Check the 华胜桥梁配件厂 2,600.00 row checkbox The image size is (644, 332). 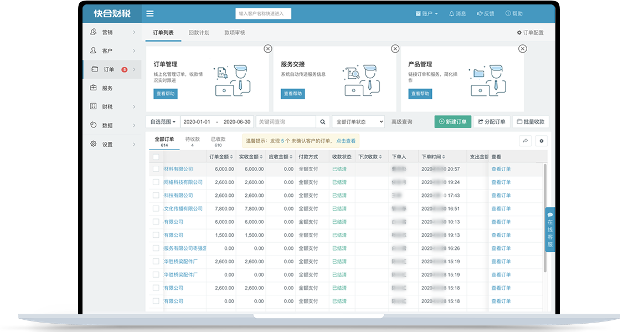click(x=156, y=262)
